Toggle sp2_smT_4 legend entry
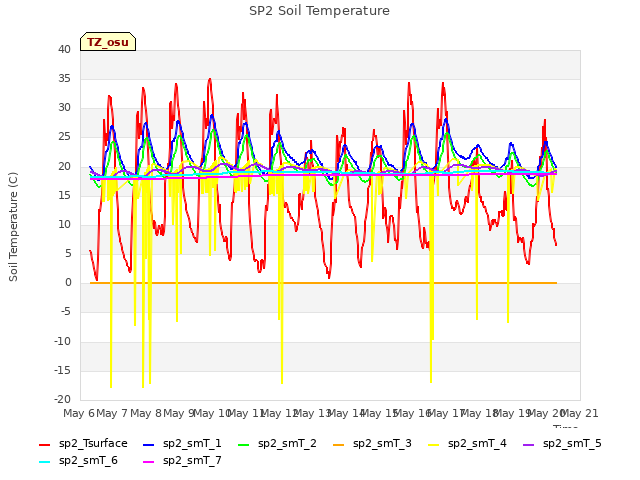Image resolution: width=640 pixels, height=480 pixels. [x=467, y=444]
